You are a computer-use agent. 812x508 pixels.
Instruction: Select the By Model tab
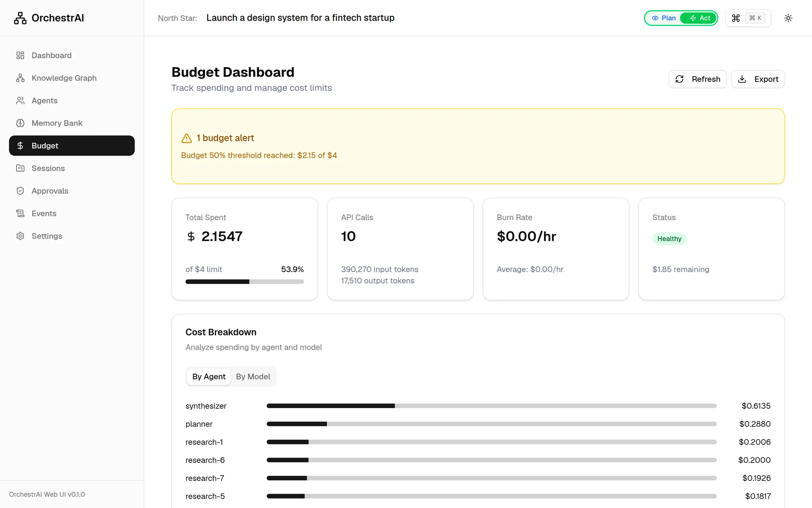pyautogui.click(x=253, y=377)
